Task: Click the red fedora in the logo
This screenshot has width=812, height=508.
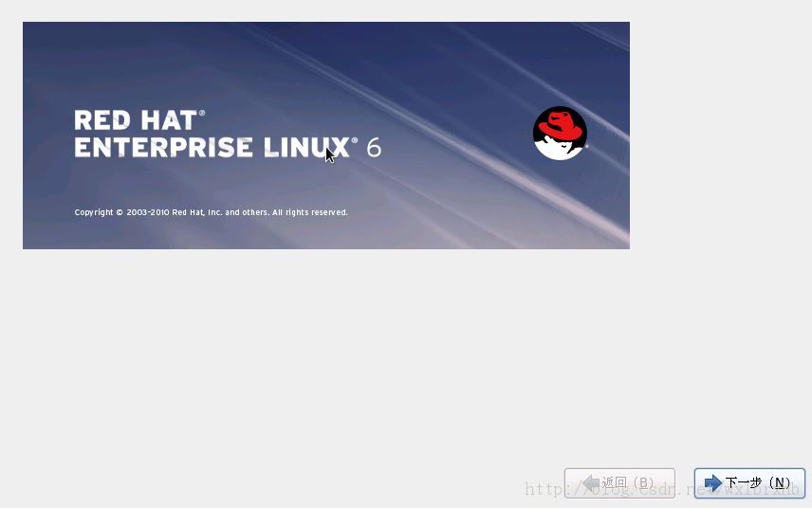Action: click(560, 124)
